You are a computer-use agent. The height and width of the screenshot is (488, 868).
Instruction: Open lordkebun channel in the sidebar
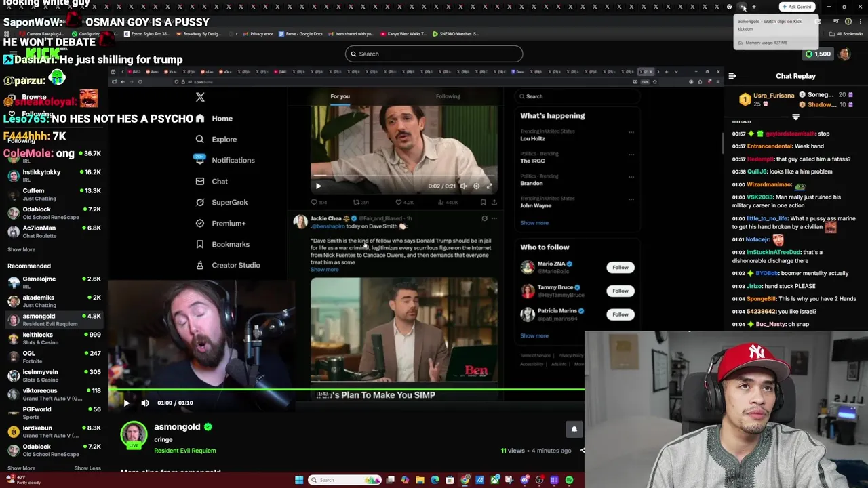(x=54, y=432)
